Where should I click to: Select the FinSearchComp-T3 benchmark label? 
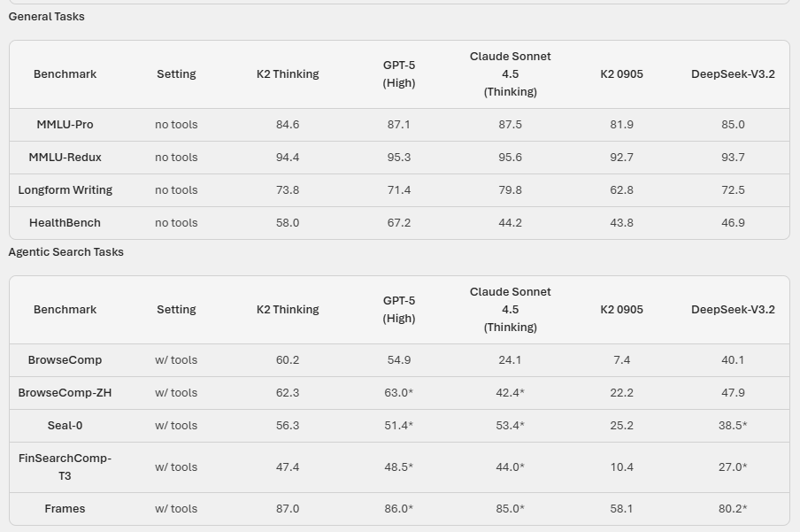65,467
